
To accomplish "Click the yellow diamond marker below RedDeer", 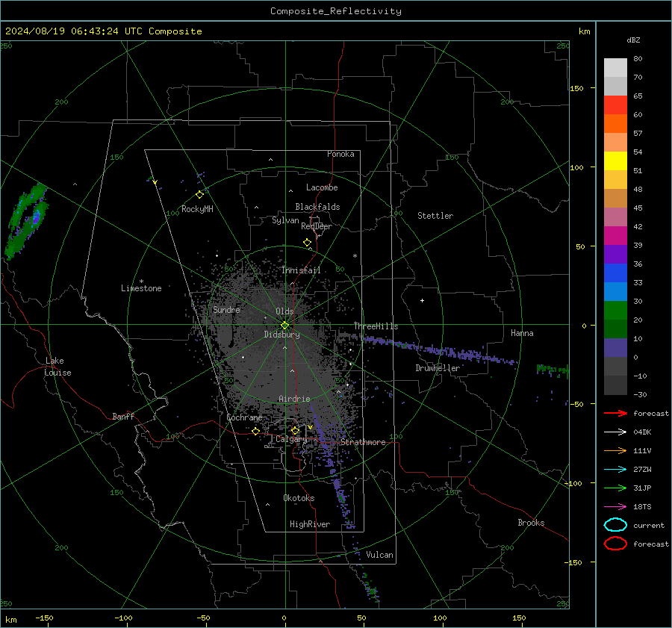I will pos(307,243).
